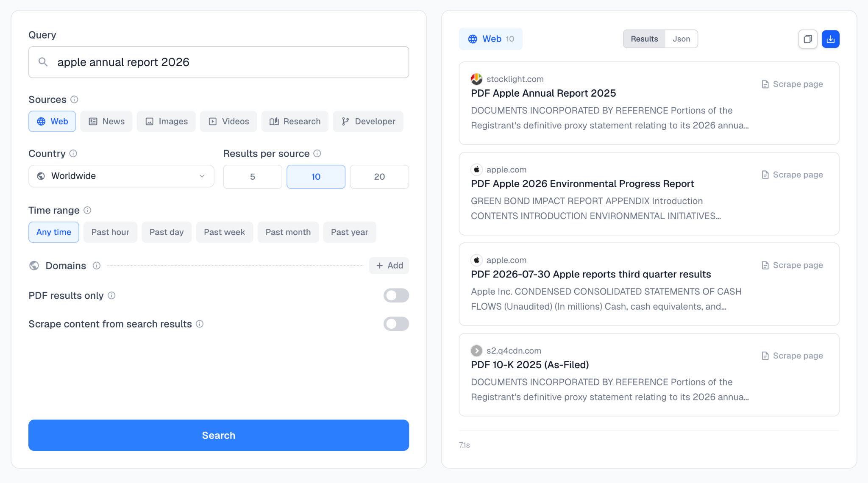
Task: Click the globe icon beside Domains
Action: 34,266
